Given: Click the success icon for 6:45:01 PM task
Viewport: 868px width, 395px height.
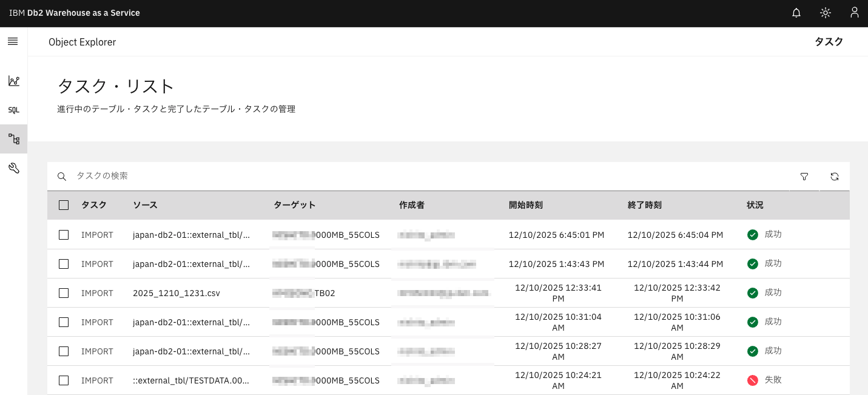Looking at the screenshot, I should pos(753,235).
